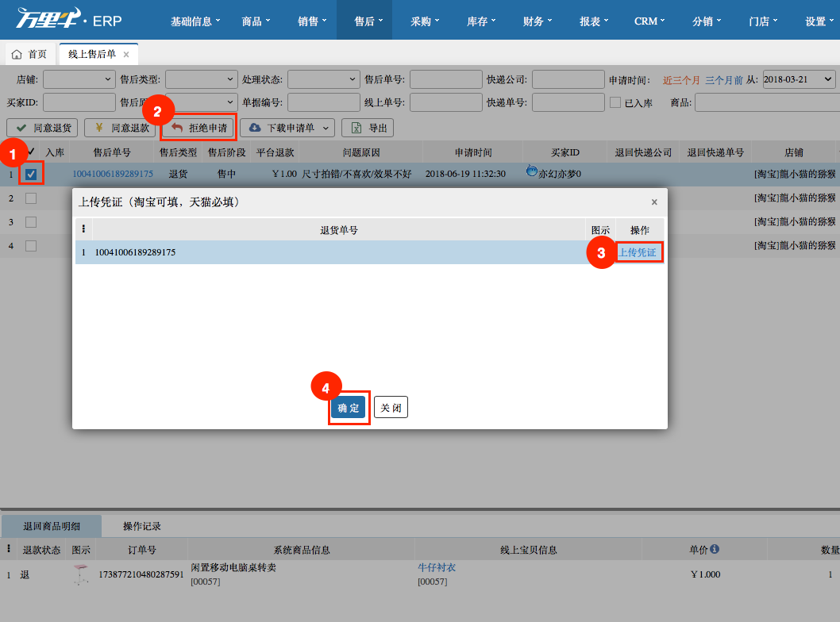This screenshot has width=840, height=622.
Task: Tick the checkbox for row 2
Action: pos(31,198)
